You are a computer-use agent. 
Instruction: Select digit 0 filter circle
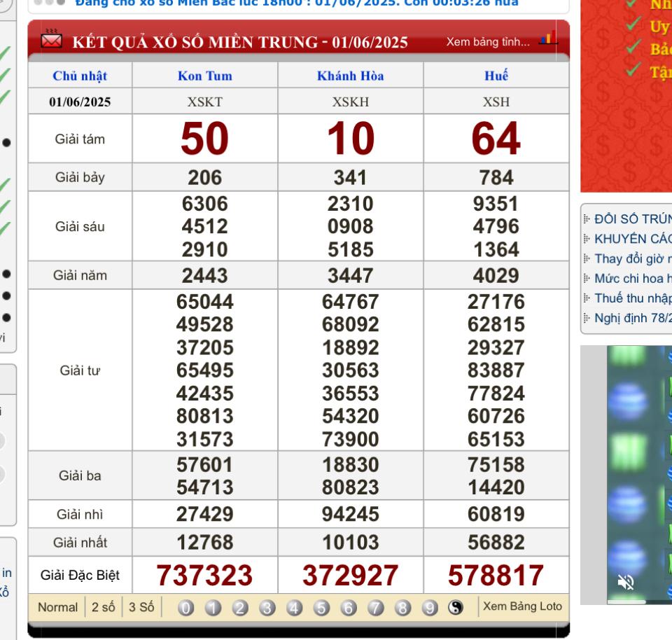coord(186,607)
